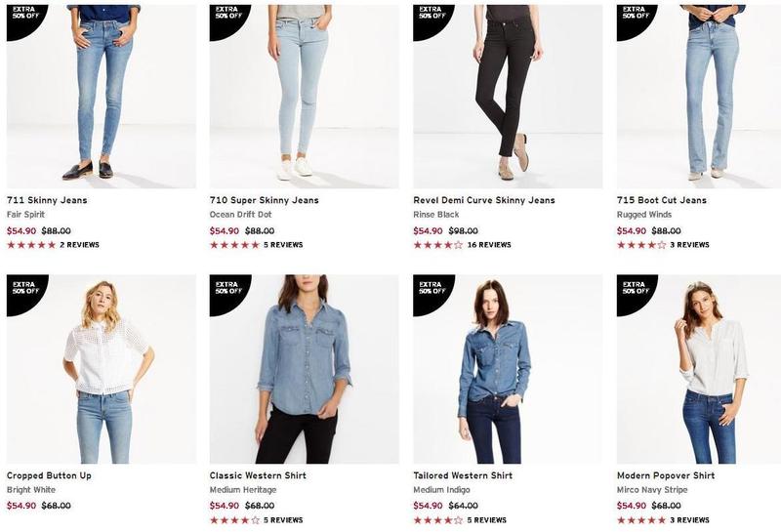Screen dimensions: 781x532
Task: Click star rating under Modern Popover Shirt
Action: tap(641, 520)
